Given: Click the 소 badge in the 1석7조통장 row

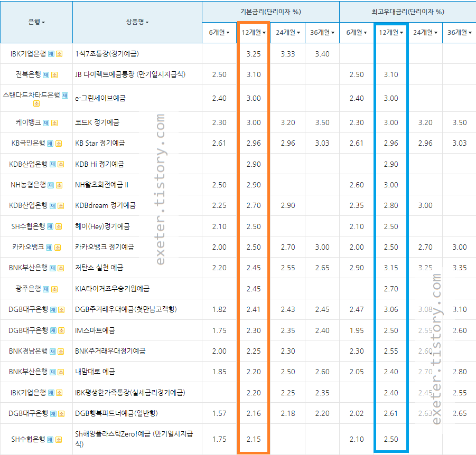Looking at the screenshot, I should [x=59, y=54].
